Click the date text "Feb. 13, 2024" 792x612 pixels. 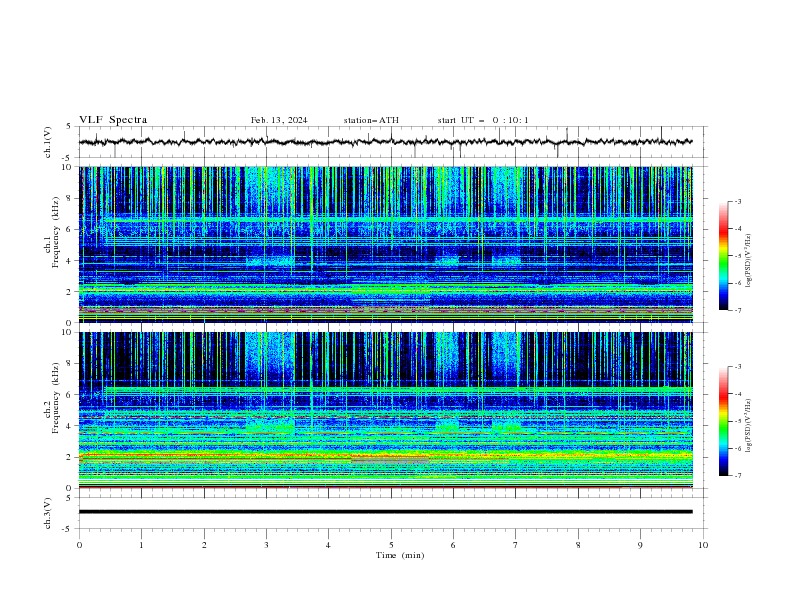tap(279, 120)
